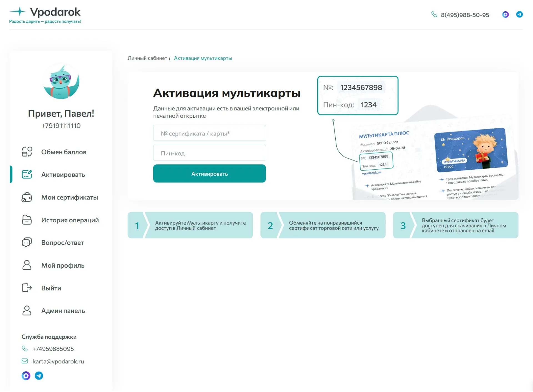Click step 1 Активируйте Мультикарту text
The height and width of the screenshot is (392, 533).
[200, 225]
